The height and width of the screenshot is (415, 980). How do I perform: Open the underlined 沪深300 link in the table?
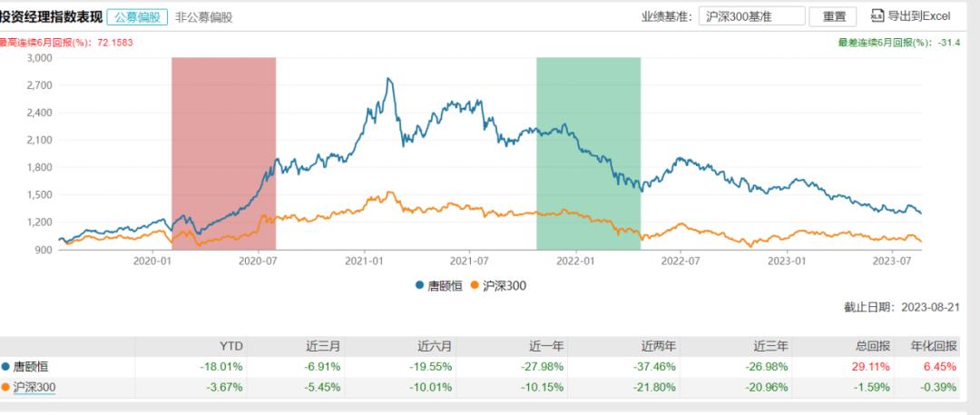(x=34, y=388)
